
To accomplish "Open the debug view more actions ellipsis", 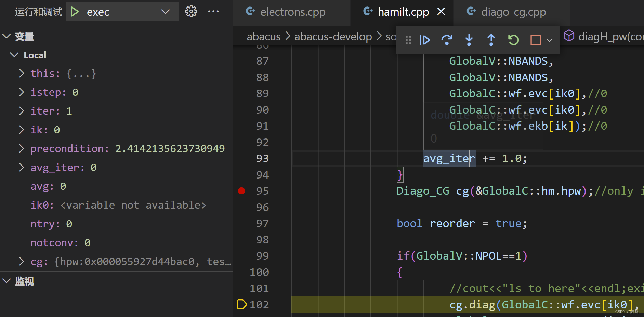I will pos(213,12).
